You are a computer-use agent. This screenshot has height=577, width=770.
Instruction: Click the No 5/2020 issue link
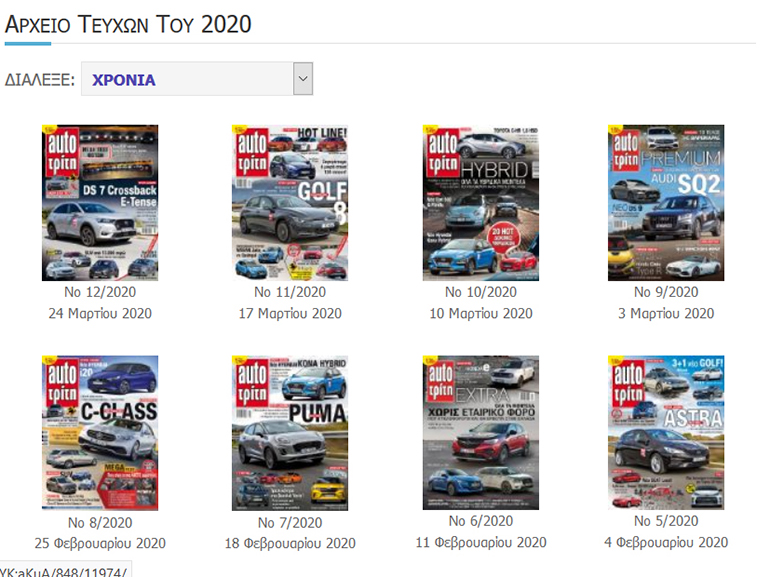666,521
